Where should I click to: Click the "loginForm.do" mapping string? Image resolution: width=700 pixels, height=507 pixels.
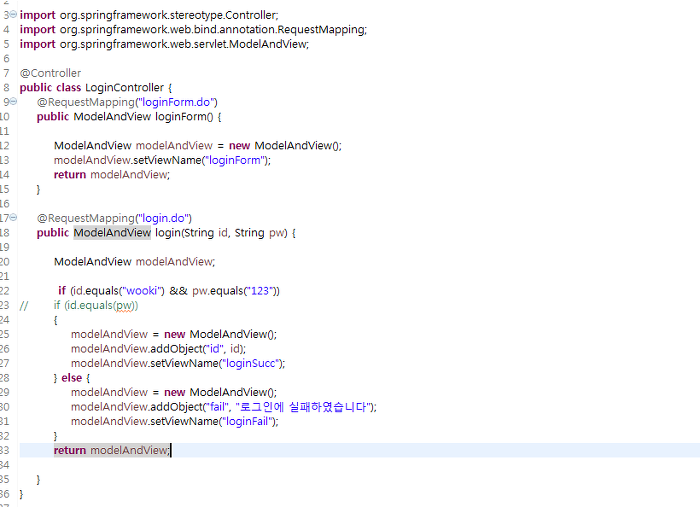click(x=176, y=102)
